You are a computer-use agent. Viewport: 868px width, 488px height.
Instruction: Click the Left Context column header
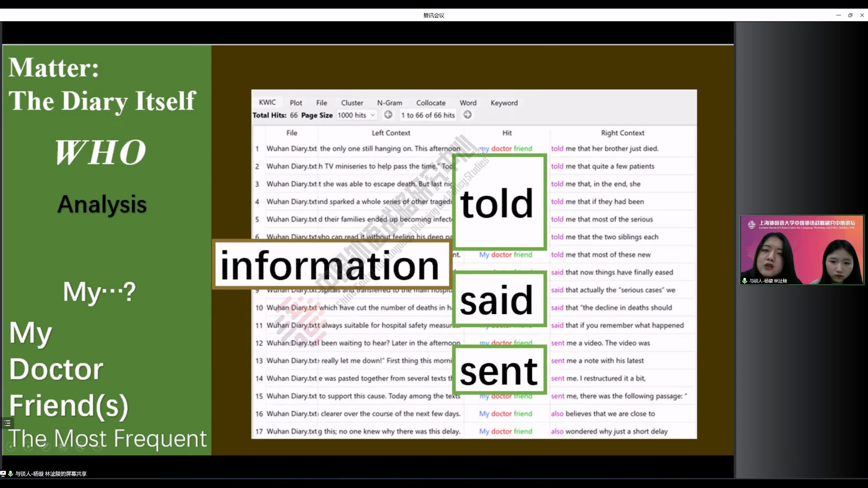[x=391, y=133]
